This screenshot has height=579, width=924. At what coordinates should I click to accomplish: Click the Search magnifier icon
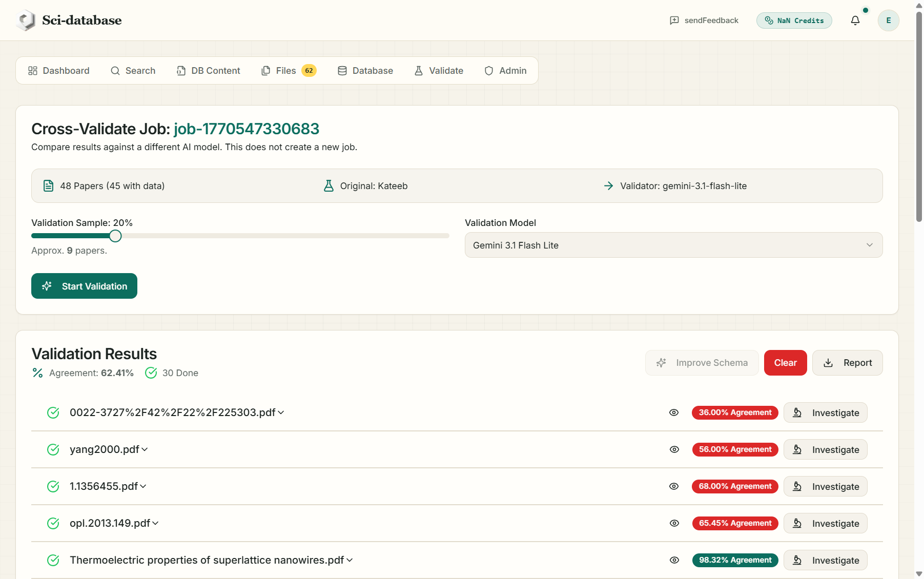click(115, 71)
